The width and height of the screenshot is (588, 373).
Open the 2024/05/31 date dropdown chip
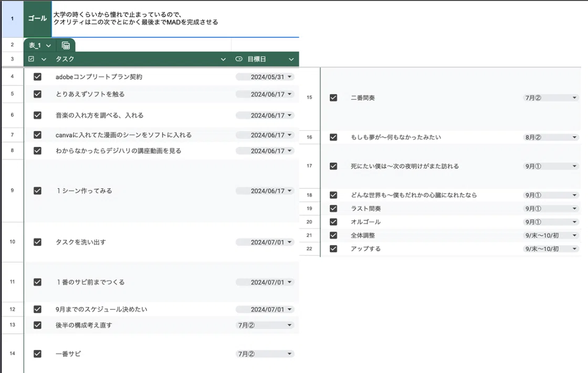265,77
